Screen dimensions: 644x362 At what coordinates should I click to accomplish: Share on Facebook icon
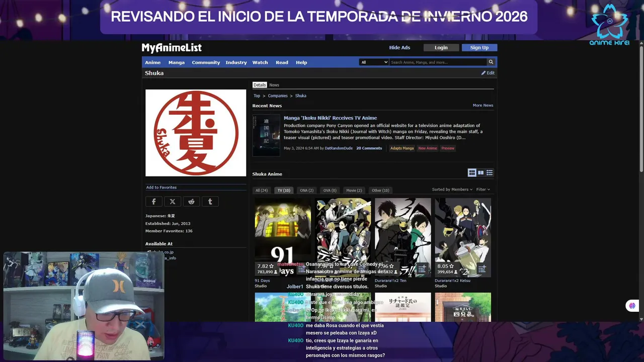pyautogui.click(x=154, y=202)
